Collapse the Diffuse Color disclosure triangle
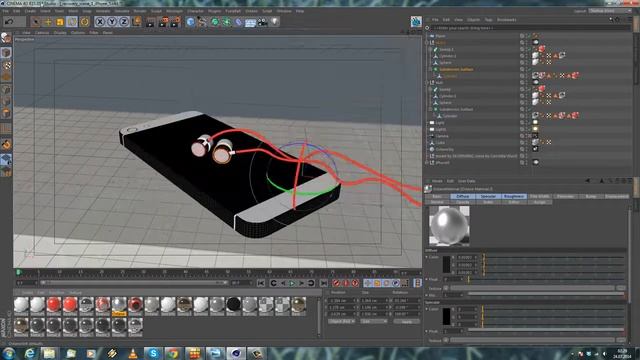The width and height of the screenshot is (640, 360). coord(427,258)
